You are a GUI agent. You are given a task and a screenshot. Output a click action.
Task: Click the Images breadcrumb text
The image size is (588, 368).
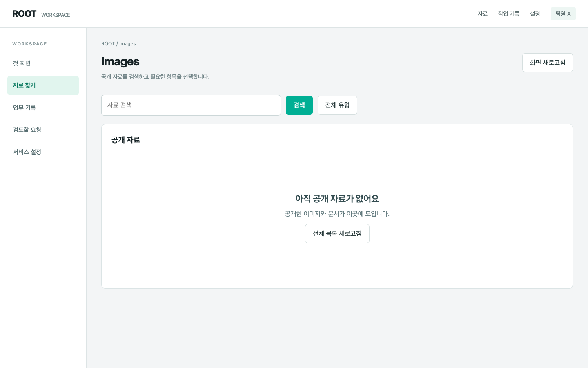(x=127, y=44)
